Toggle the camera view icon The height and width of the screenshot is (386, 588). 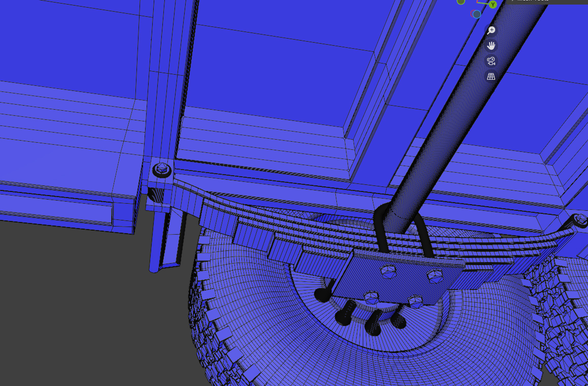coord(491,61)
